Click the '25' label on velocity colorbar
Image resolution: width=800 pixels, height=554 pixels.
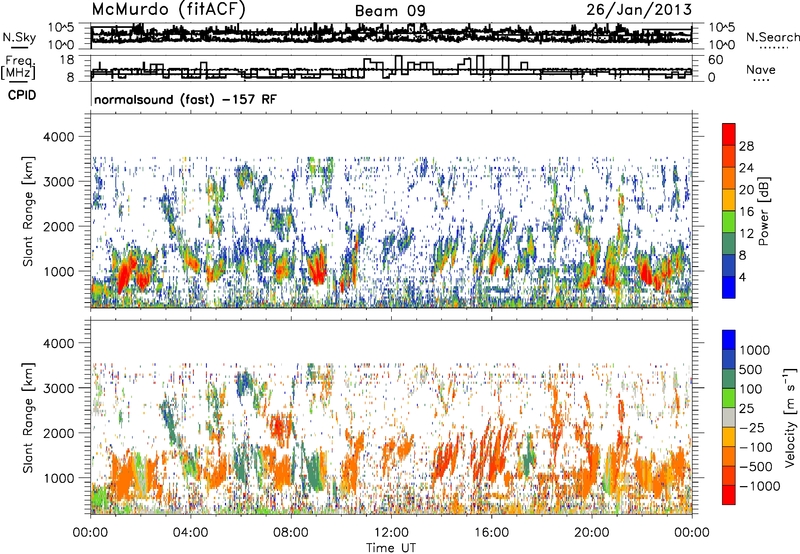(747, 409)
